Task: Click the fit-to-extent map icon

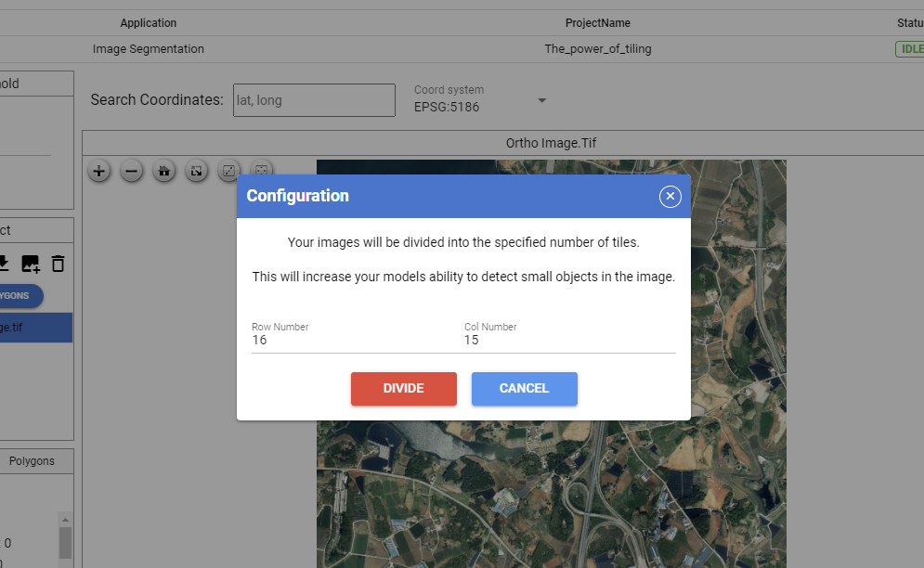Action: (196, 171)
